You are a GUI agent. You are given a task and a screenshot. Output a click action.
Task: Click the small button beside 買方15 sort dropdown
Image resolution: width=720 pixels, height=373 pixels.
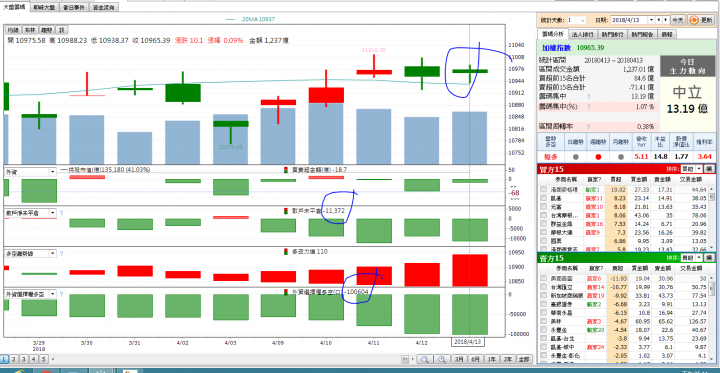click(x=709, y=169)
